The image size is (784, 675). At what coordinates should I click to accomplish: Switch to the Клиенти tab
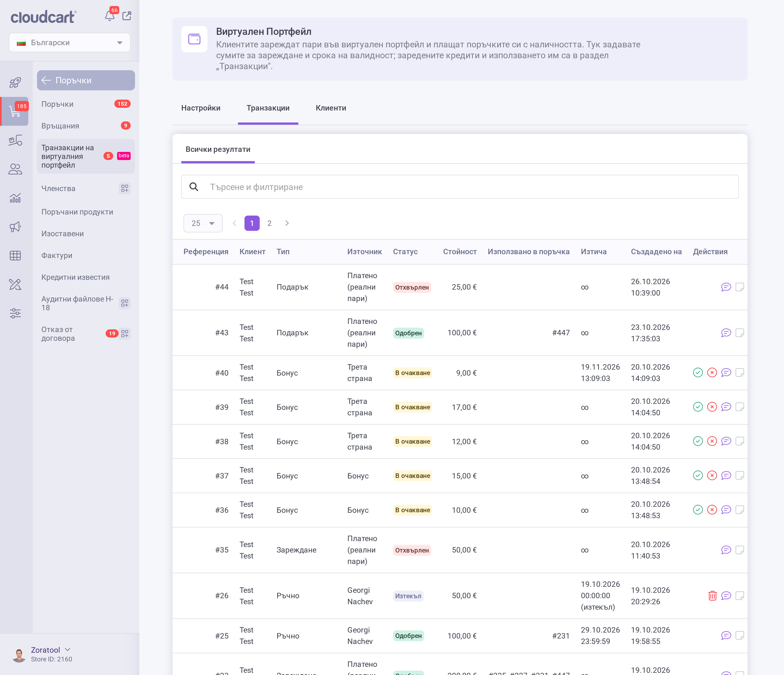point(331,108)
